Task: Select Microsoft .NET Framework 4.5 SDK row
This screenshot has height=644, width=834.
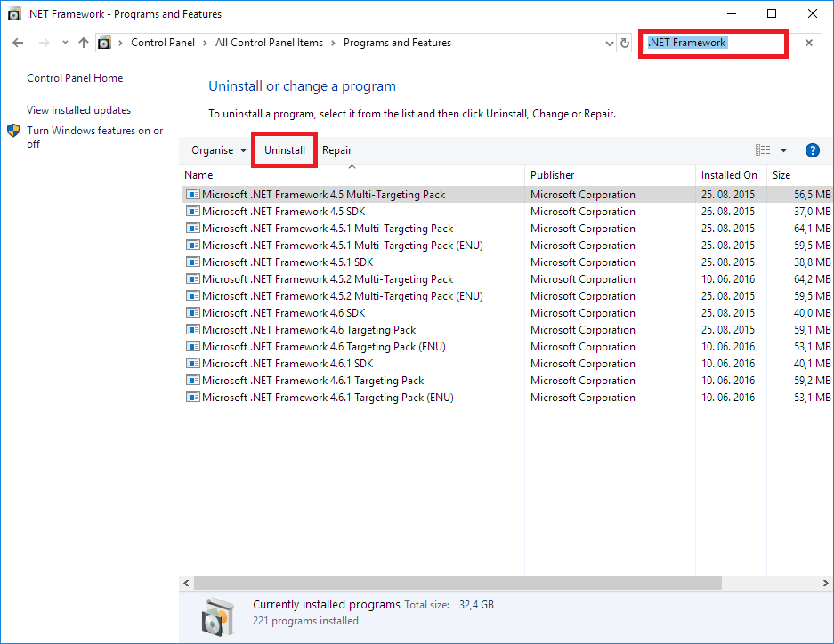Action: point(285,212)
